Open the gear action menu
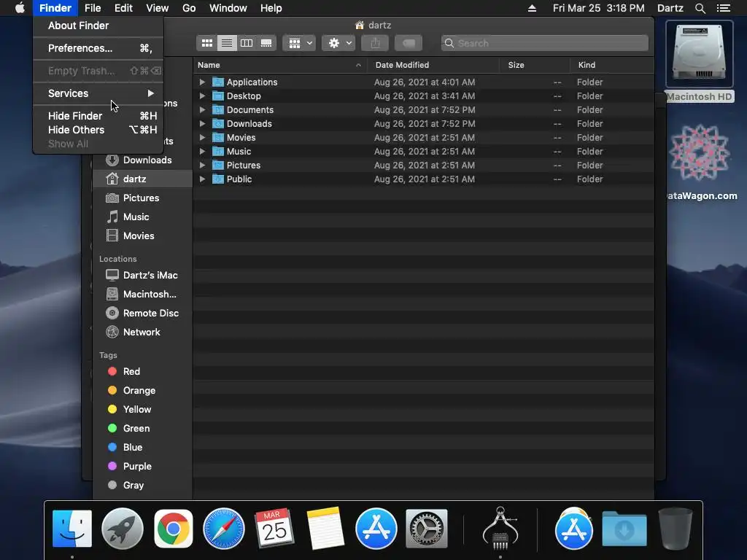The height and width of the screenshot is (560, 747). click(x=338, y=43)
